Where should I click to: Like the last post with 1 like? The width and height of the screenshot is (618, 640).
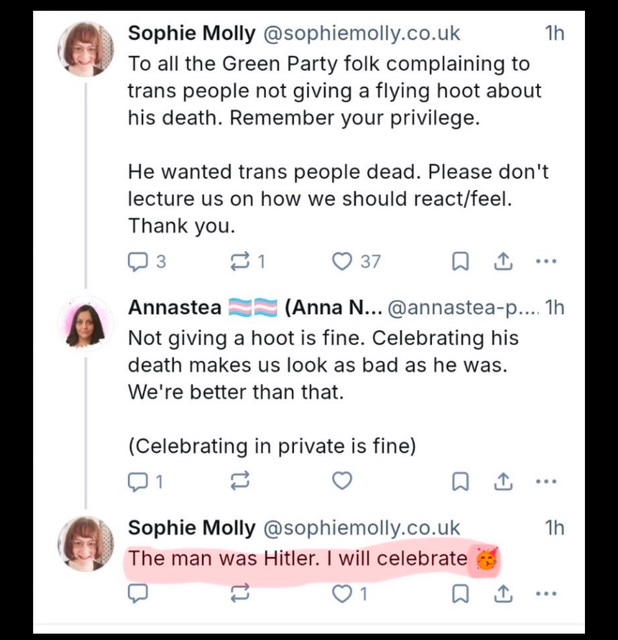[x=343, y=593]
